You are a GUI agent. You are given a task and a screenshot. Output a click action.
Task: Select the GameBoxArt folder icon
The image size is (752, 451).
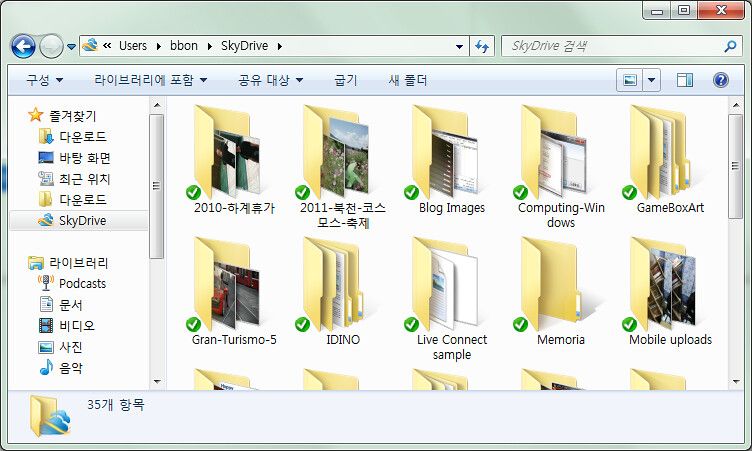[662, 152]
